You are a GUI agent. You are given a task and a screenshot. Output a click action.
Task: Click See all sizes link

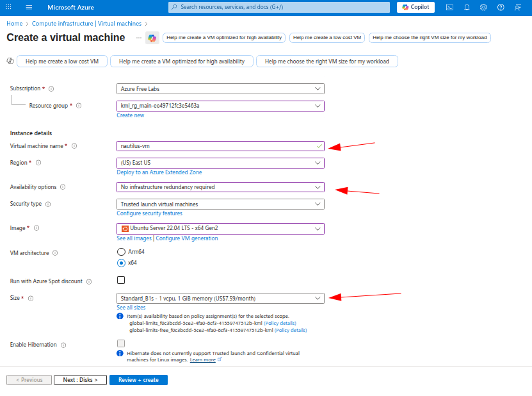[131, 308]
